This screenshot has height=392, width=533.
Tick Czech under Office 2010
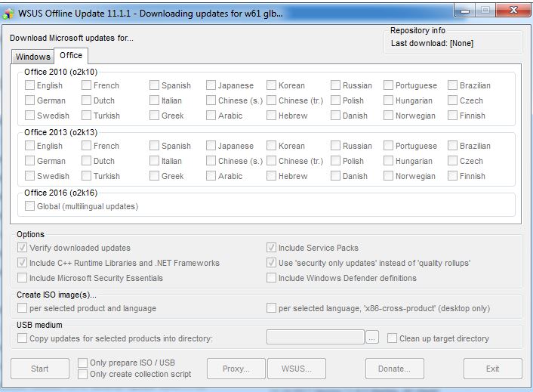452,100
